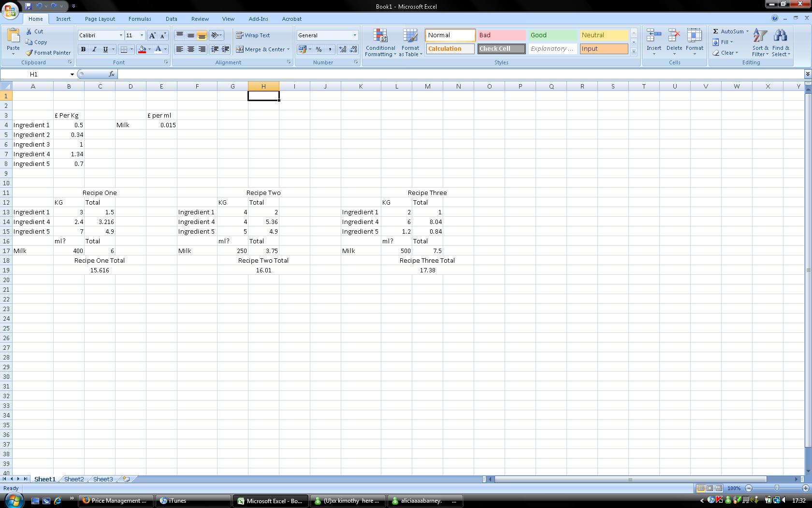Open Format as Table gallery

(x=410, y=43)
